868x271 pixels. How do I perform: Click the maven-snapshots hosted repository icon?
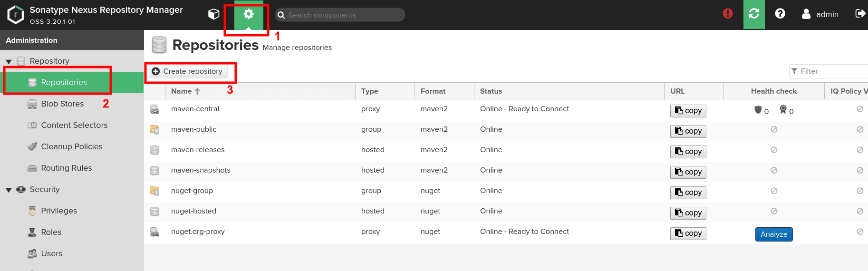tap(154, 171)
